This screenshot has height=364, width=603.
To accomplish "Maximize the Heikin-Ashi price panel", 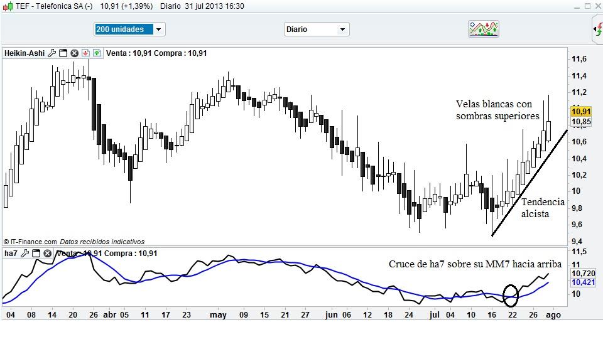I will click(x=63, y=53).
